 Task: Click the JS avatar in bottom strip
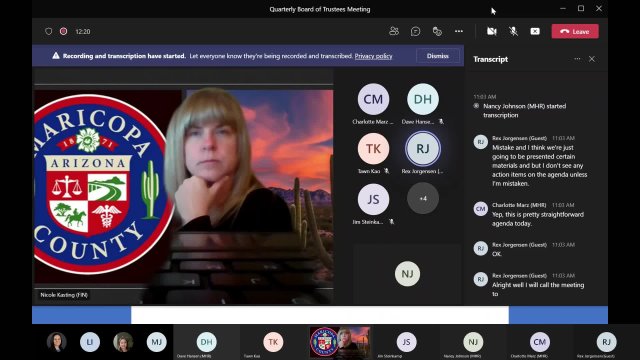(407, 342)
